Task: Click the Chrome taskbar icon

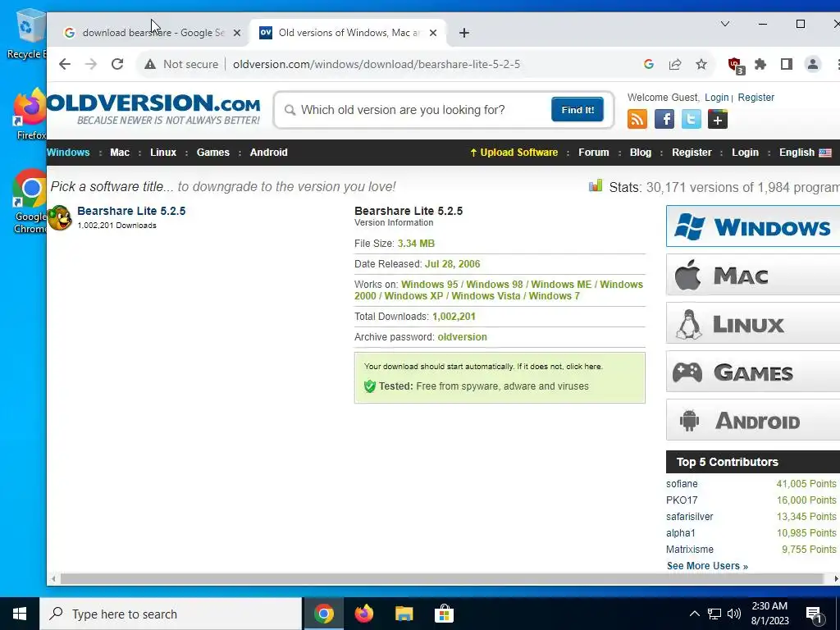Action: click(x=323, y=614)
